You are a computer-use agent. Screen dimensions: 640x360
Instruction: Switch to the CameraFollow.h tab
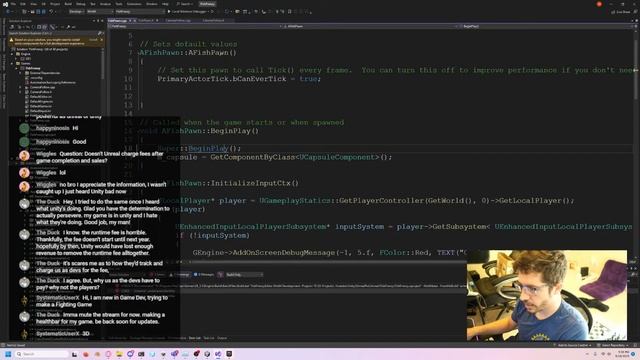(213, 20)
